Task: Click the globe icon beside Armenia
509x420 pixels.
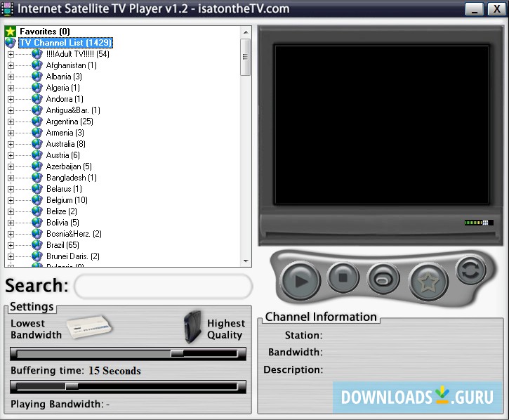Action: pos(37,133)
